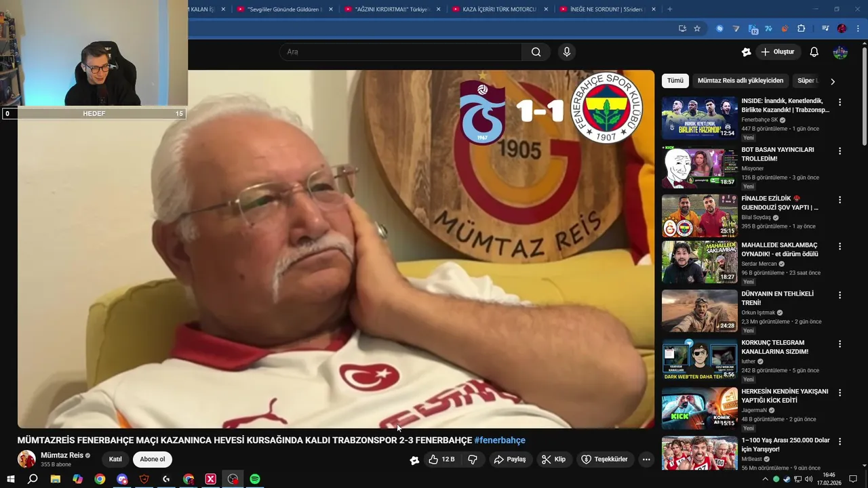The width and height of the screenshot is (868, 488).
Task: Open options for KORKUNÇ TELEGRAM video
Action: click(x=840, y=344)
